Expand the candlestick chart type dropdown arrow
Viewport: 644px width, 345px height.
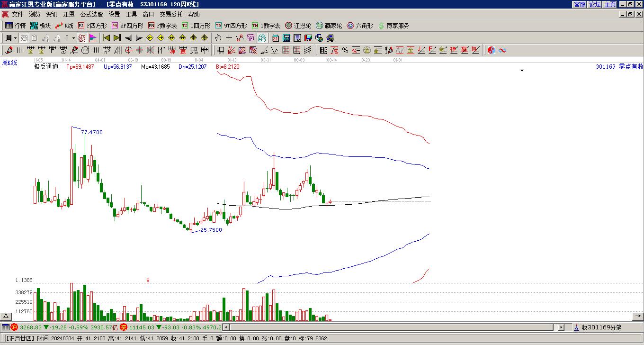73,38
